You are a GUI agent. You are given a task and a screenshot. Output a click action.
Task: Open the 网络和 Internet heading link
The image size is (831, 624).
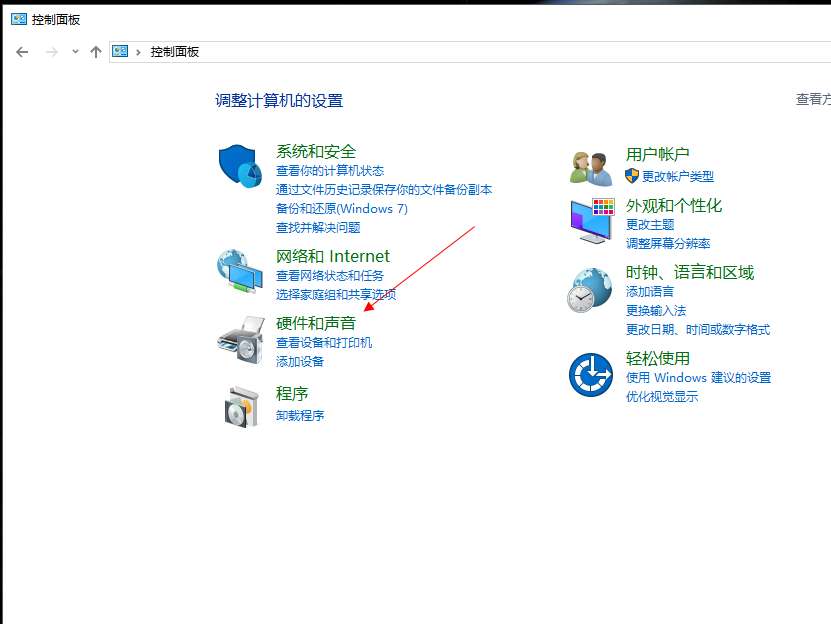(333, 257)
